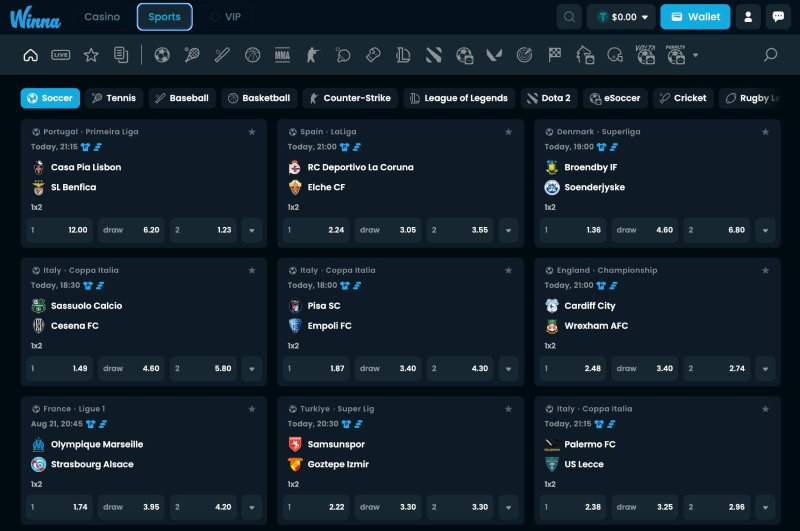
Task: Expand more markets for Deportivo vs Elche
Action: [x=508, y=230]
